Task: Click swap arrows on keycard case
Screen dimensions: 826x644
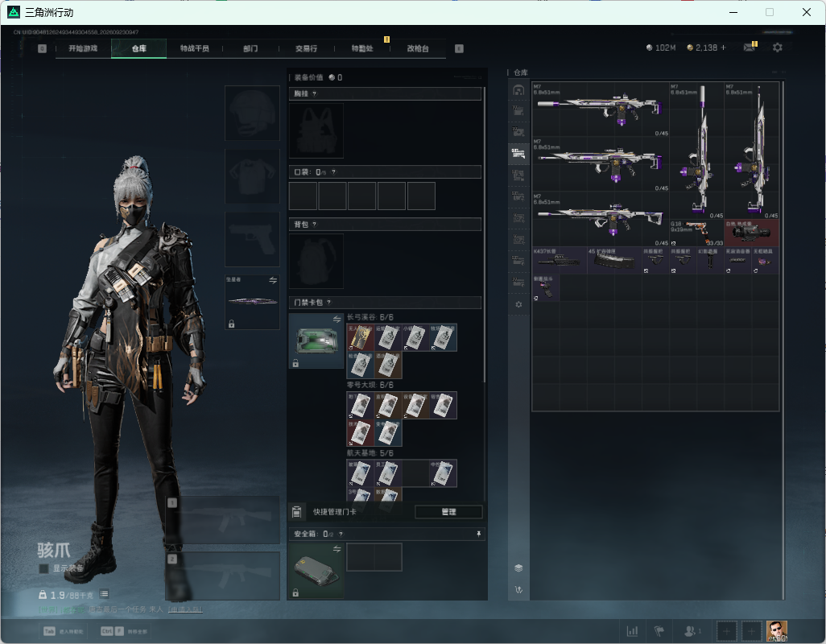Action: click(337, 319)
